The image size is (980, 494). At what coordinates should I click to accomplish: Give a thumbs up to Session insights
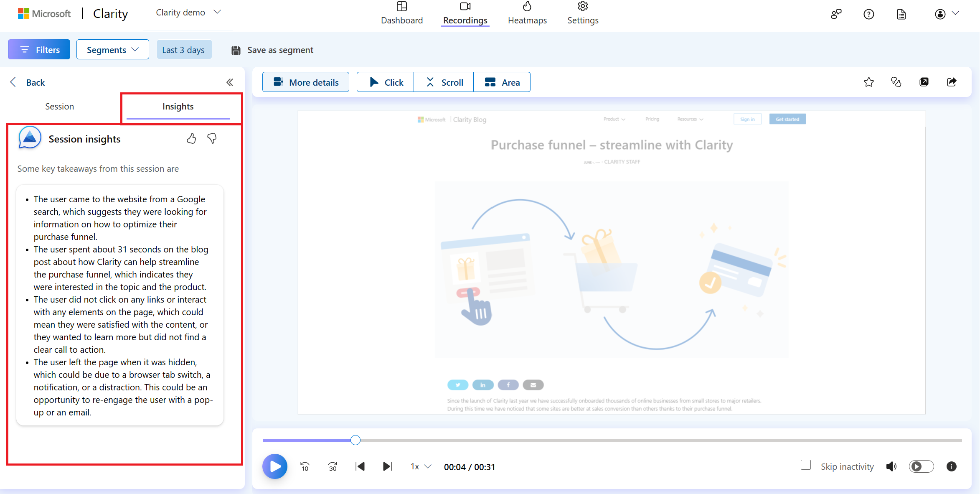click(191, 138)
